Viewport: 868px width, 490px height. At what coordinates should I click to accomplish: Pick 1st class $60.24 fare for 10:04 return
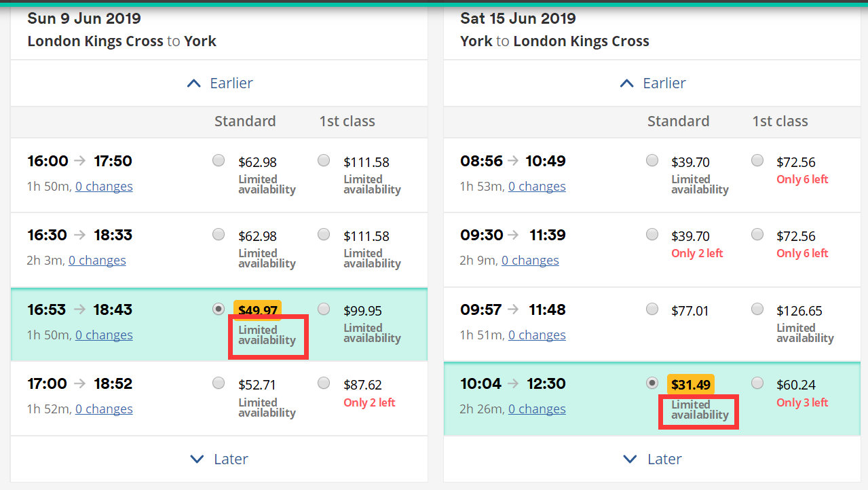[x=757, y=383]
